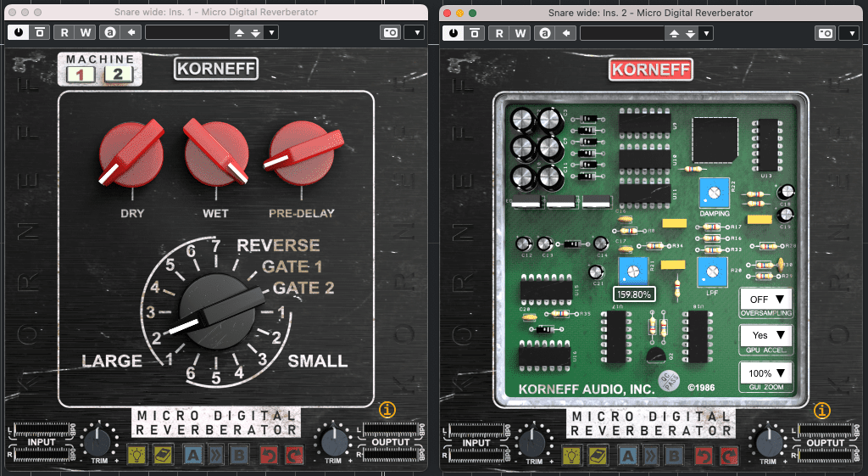Open yellow manual book icon in Ins. 2

pos(598,456)
